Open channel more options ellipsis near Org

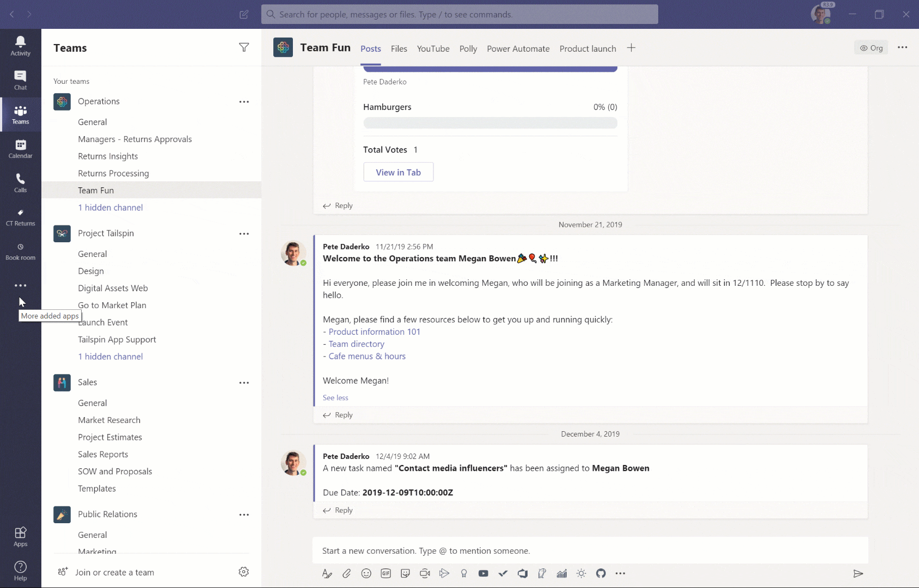coord(902,47)
